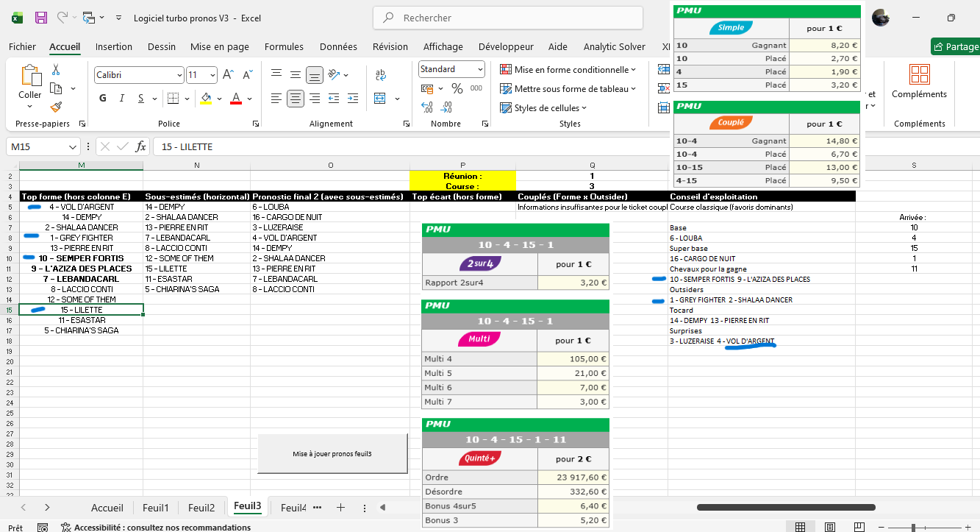Screen dimensions: 980x532
Task: Click the zoom slider control
Action: 913,527
